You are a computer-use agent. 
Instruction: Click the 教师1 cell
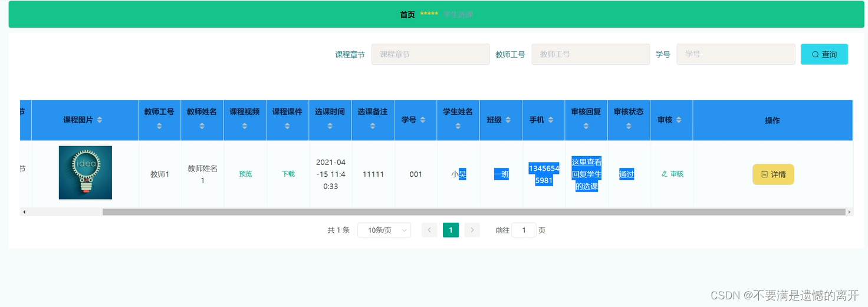[160, 174]
